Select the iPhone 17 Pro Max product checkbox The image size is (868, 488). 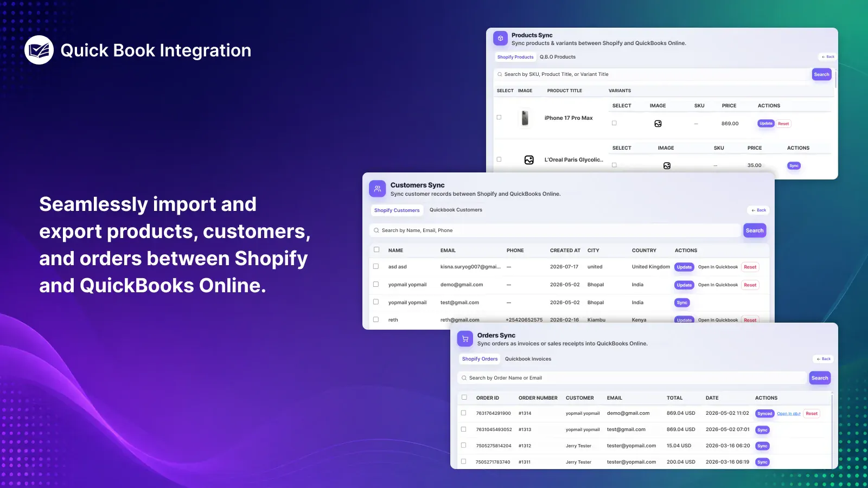[499, 117]
